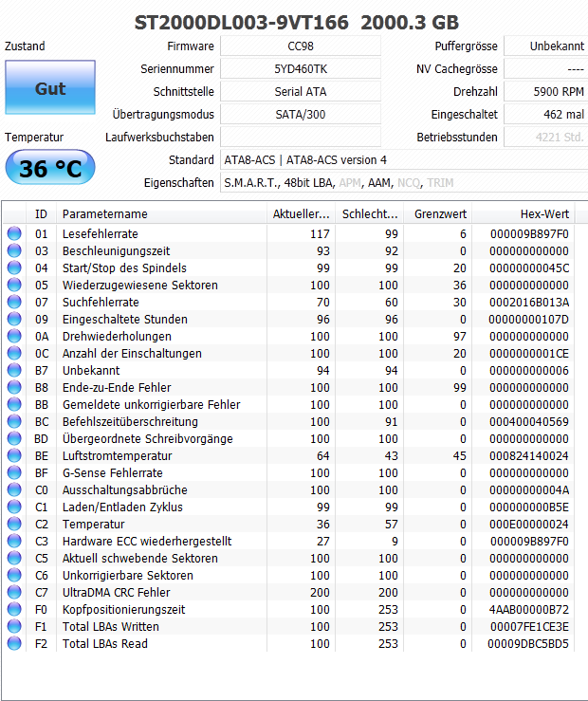Click threshold value 97 in Drehwiederholungen row

click(460, 336)
